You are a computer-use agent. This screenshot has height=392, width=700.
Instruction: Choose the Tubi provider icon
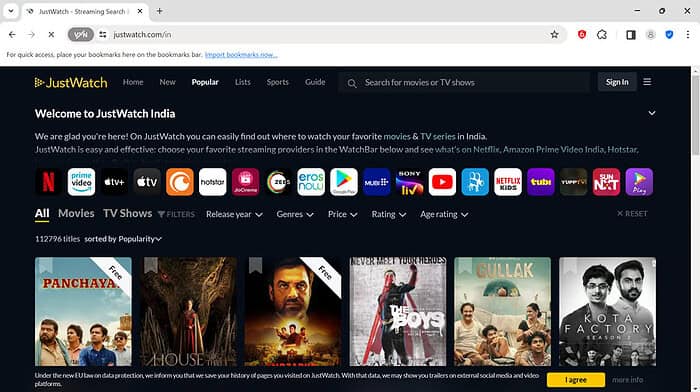541,182
